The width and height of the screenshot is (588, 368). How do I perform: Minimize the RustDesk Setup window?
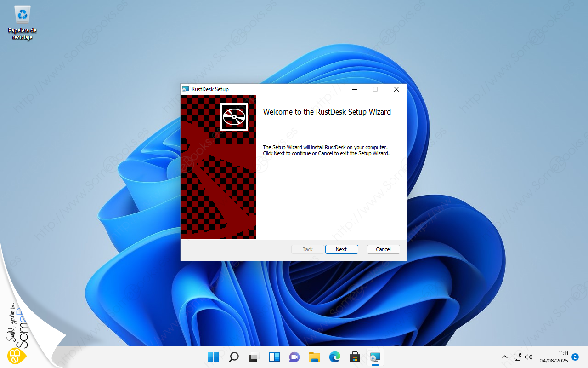(x=354, y=89)
